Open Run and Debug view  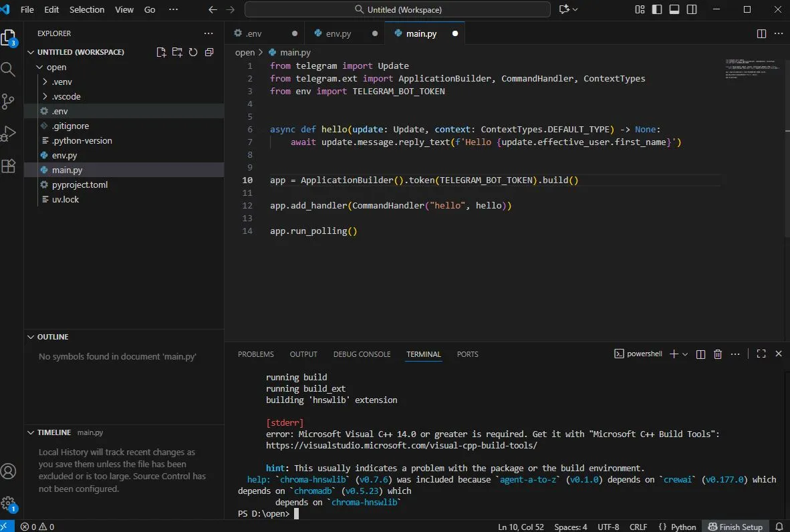pos(9,134)
